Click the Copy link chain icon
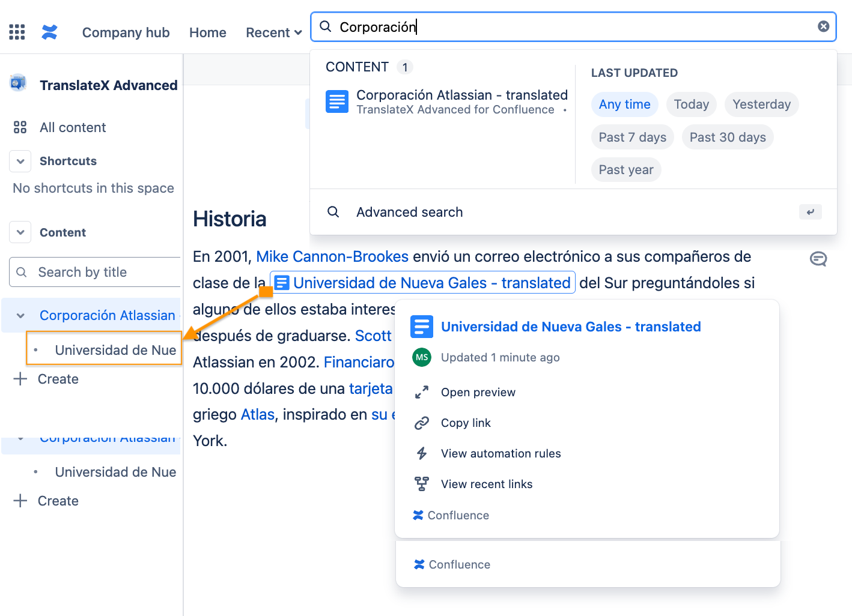This screenshot has height=616, width=852. click(x=422, y=423)
